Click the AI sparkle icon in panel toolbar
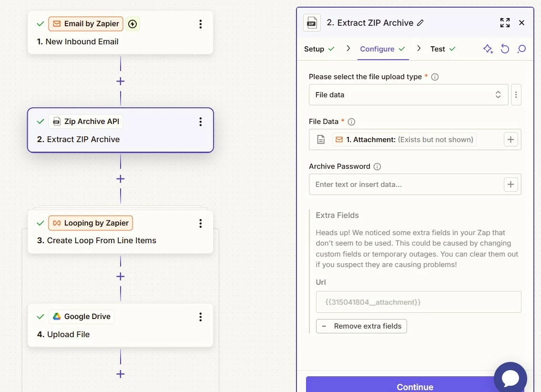Screen dimensions: 541x392 [488, 49]
